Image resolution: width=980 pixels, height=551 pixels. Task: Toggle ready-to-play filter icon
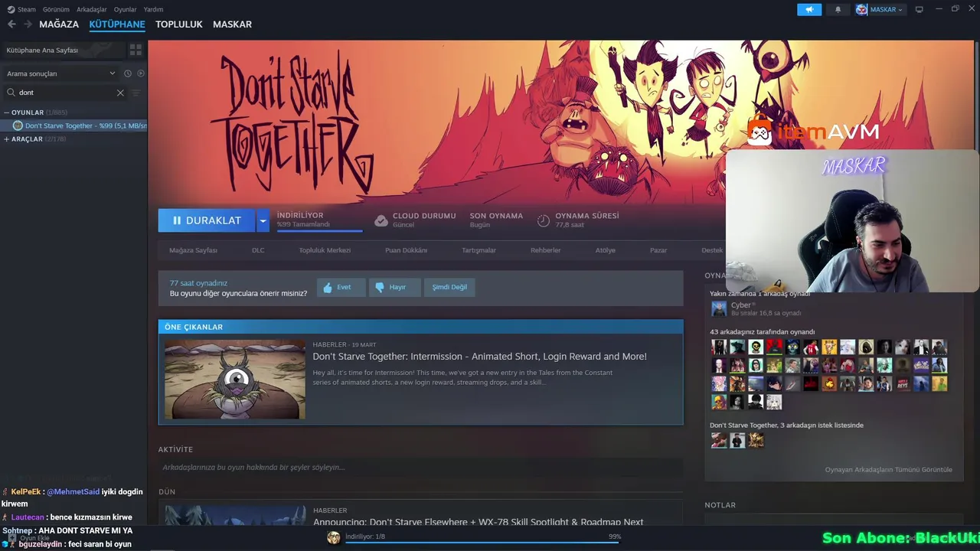click(x=141, y=73)
